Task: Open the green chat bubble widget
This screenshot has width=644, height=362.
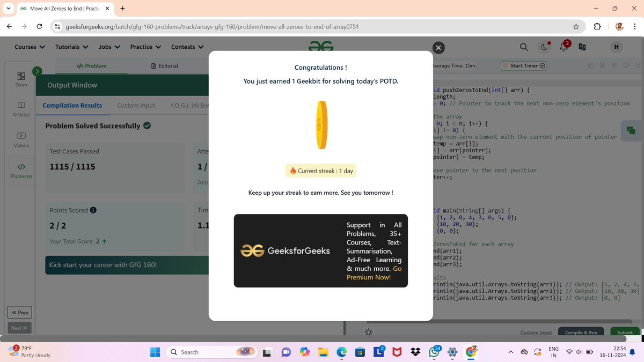Action: pos(631,131)
